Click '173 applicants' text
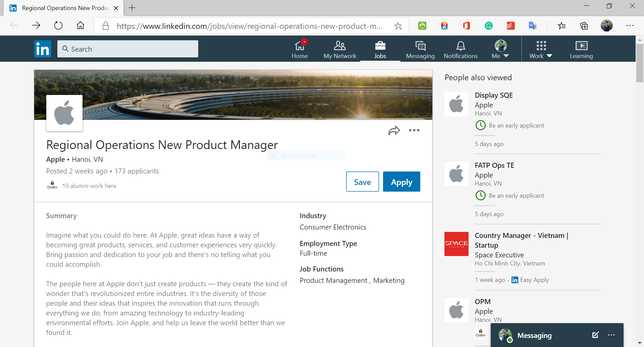The image size is (644, 347). [137, 171]
